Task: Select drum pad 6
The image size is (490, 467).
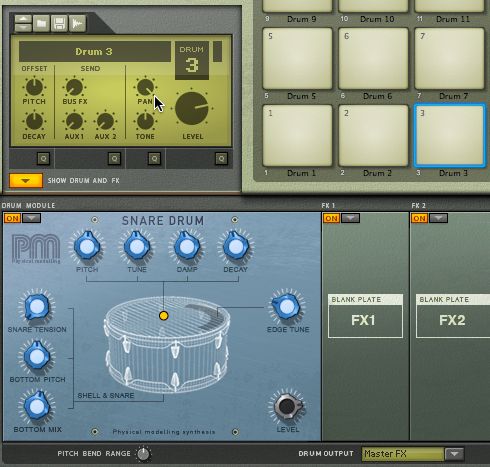Action: point(373,58)
